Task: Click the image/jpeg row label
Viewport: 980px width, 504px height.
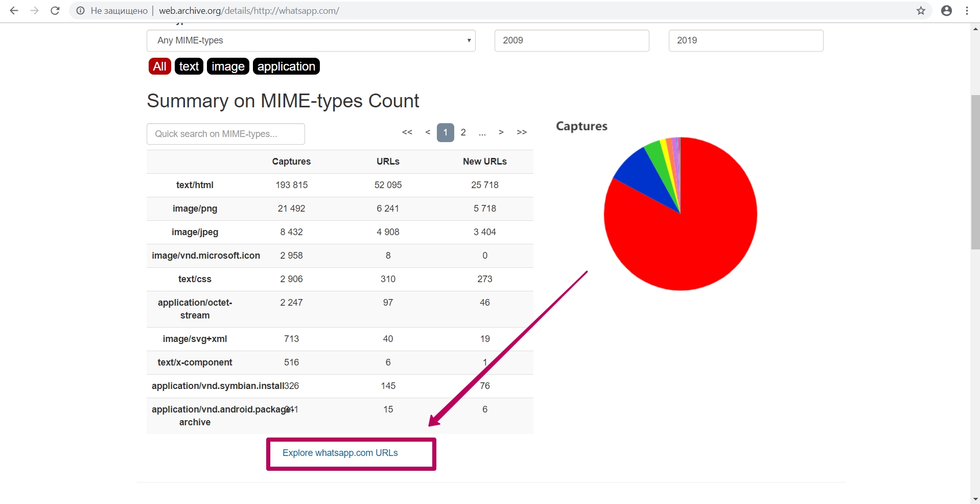Action: [x=195, y=232]
